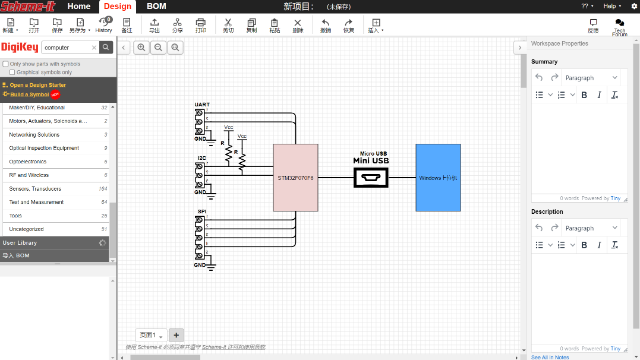Click the magnifier search button beside DigiKey field

(106, 47)
